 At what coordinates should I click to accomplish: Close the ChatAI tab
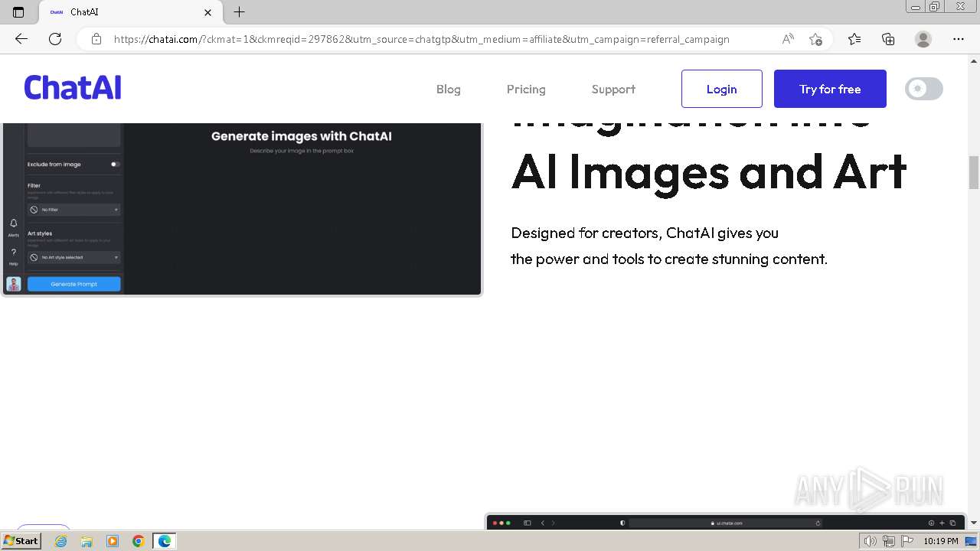coord(208,12)
